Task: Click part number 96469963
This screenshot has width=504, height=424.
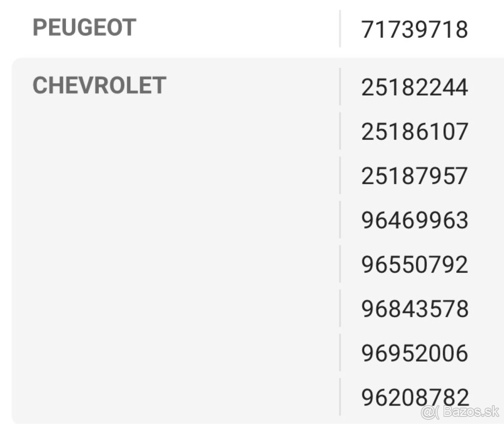Action: 414,220
